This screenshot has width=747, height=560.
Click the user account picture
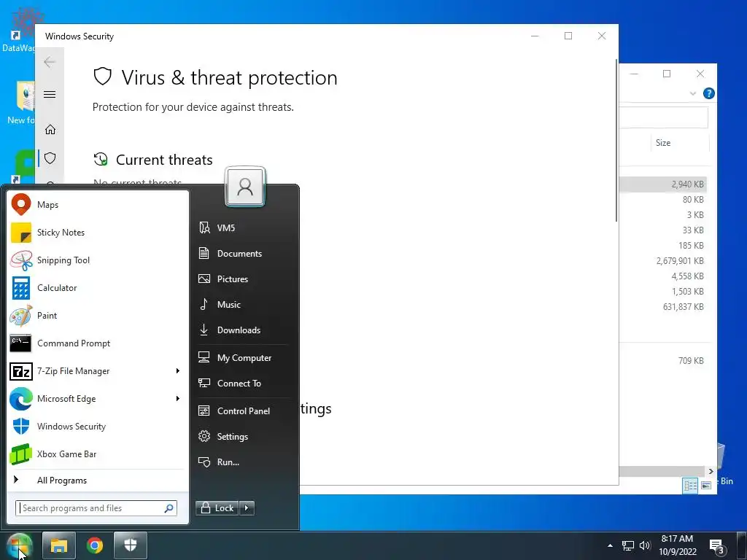[245, 187]
